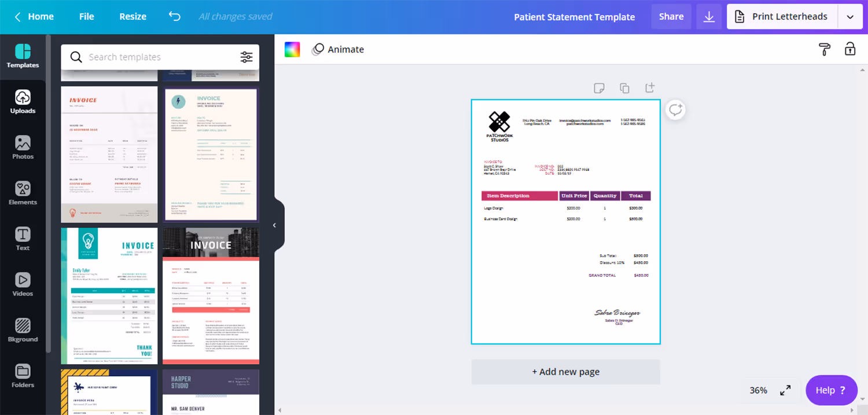Image resolution: width=868 pixels, height=415 pixels.
Task: Enter fullscreen presentation mode
Action: click(x=785, y=390)
